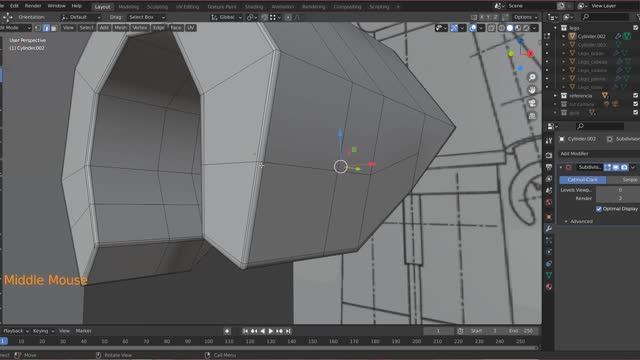Open the Object Data green triangle tab

549,275
